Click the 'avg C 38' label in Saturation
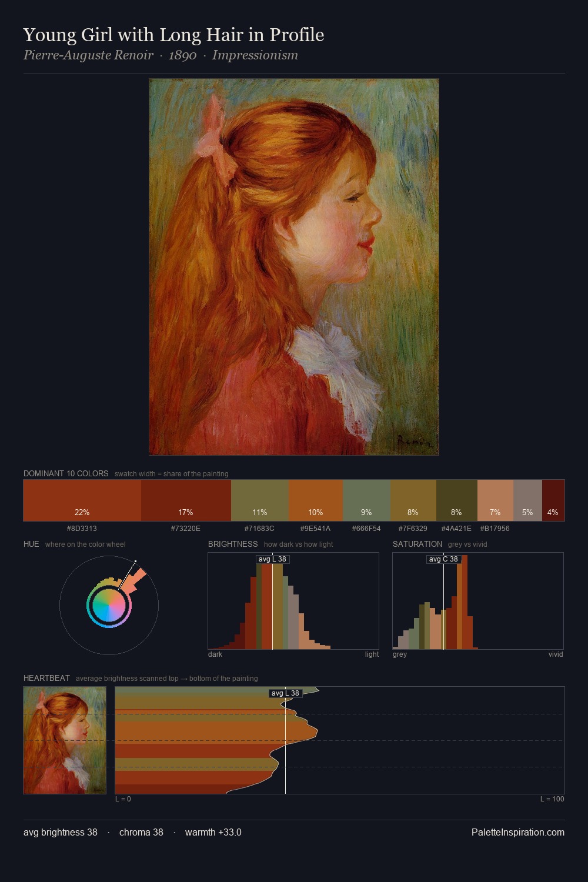The image size is (588, 882). (x=443, y=559)
